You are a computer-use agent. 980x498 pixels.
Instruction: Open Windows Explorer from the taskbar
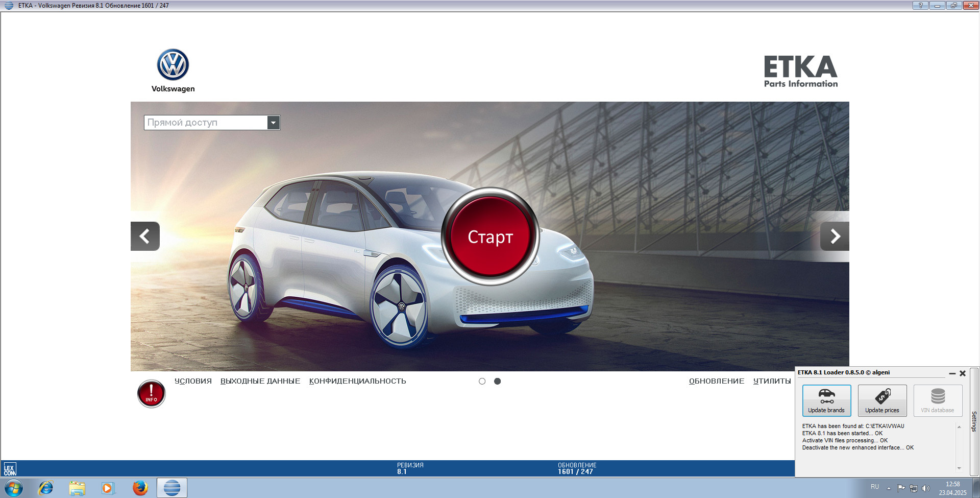[x=77, y=488]
